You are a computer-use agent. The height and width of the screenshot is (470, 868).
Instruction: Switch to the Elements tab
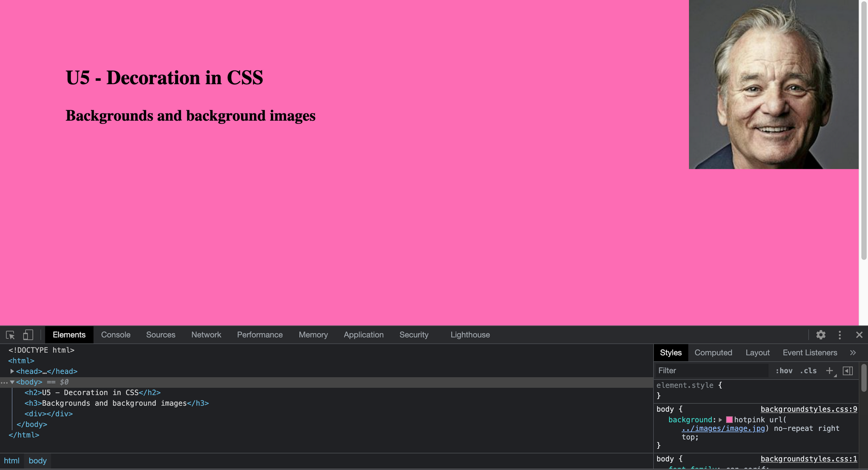click(x=69, y=335)
